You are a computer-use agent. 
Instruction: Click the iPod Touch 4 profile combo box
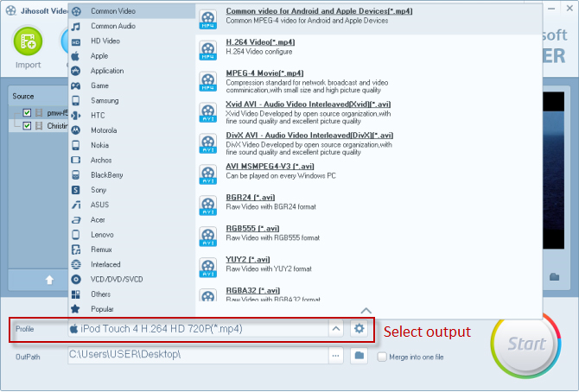coord(199,329)
